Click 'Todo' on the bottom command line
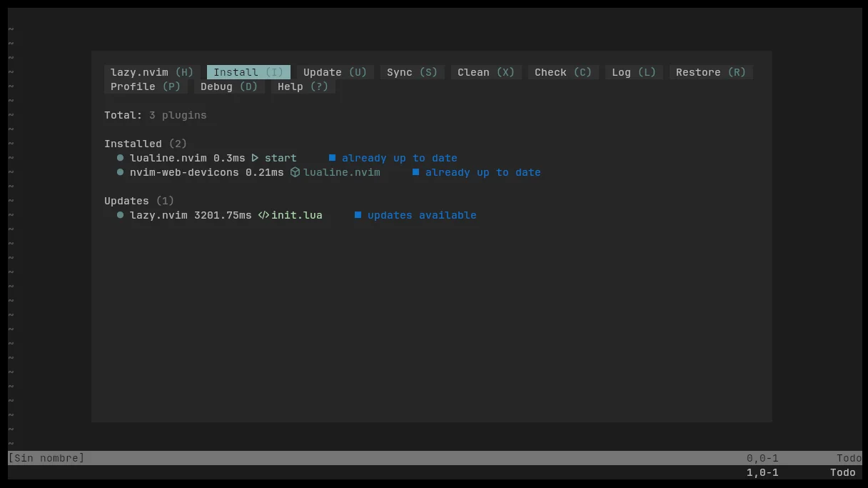 [x=843, y=472]
